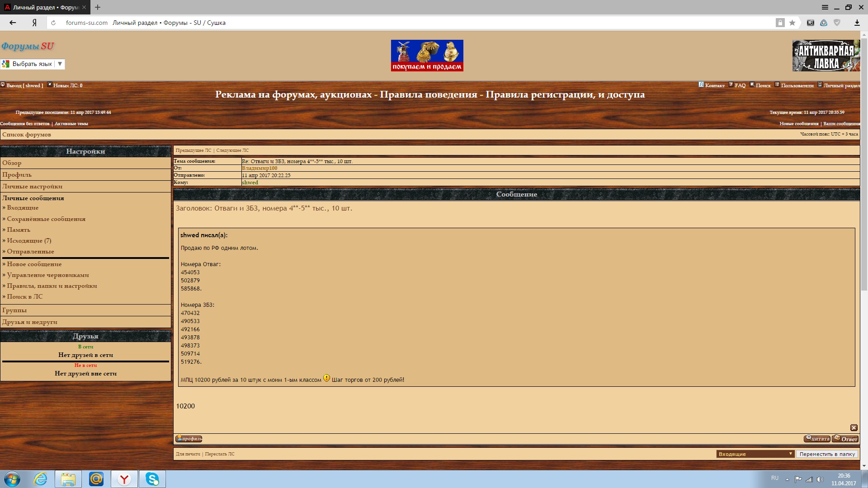Screen dimensions: 868x488
Task: Open sender Владимир100 profile link
Action: tap(259, 168)
